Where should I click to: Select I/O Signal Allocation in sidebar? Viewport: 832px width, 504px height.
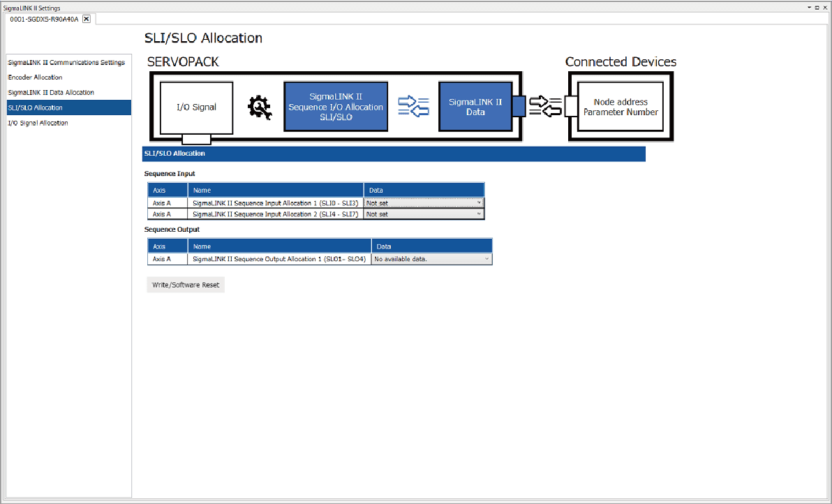pyautogui.click(x=38, y=123)
